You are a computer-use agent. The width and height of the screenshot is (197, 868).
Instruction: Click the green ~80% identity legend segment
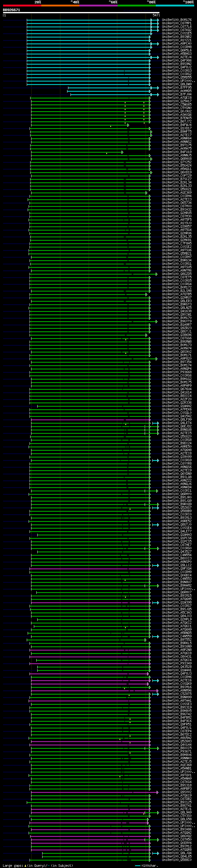[x=137, y=6]
